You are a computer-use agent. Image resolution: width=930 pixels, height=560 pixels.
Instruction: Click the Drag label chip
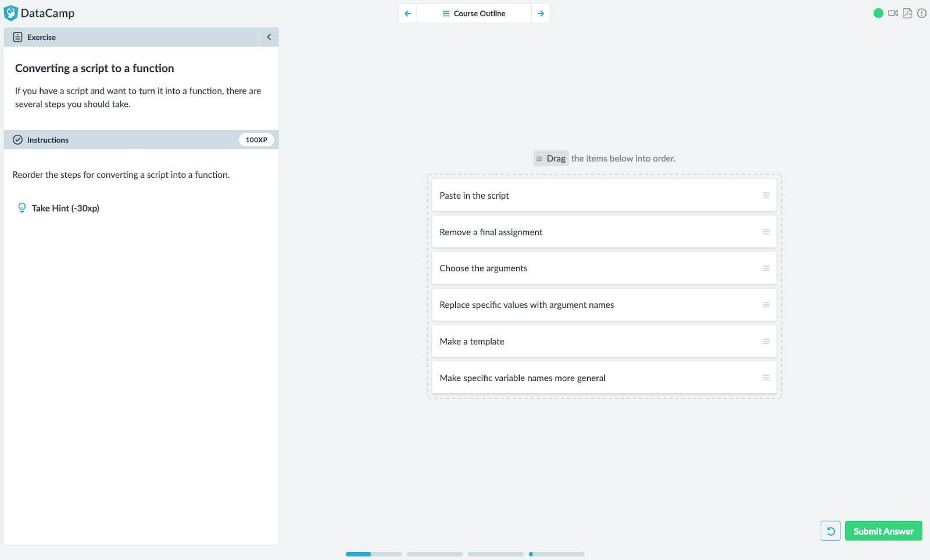pos(551,159)
